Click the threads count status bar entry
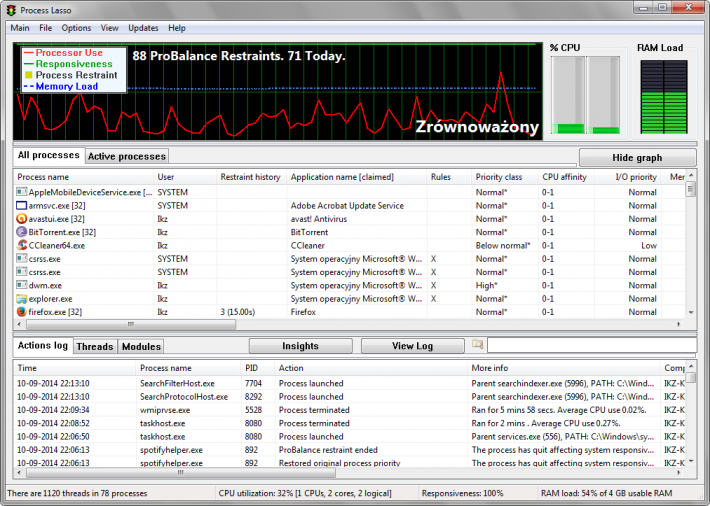This screenshot has height=506, width=710. click(x=77, y=493)
